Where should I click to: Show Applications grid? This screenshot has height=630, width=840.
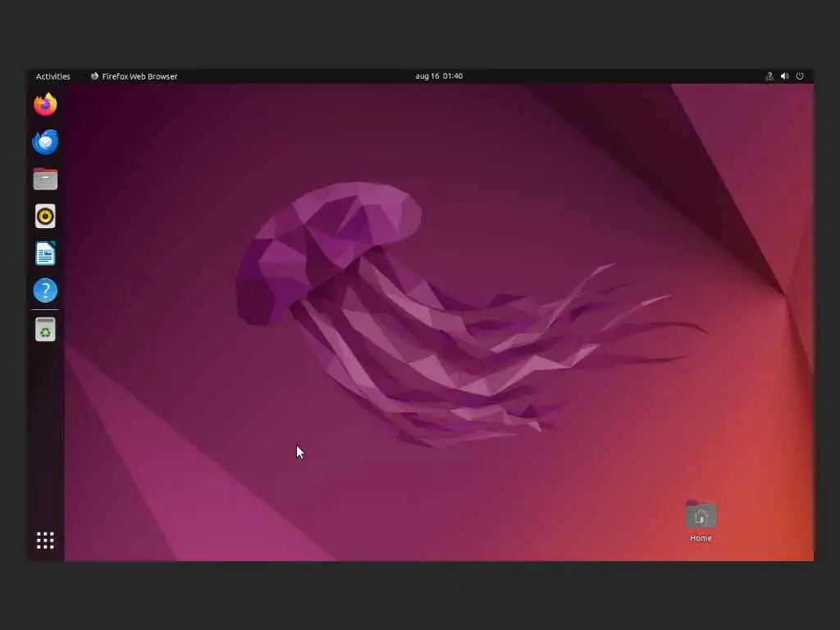46,541
